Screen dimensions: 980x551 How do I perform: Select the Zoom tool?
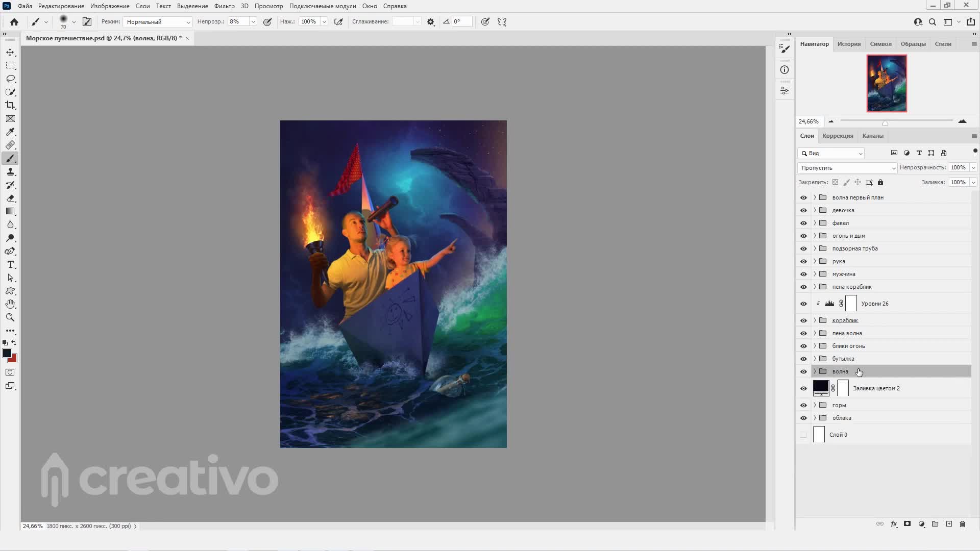[10, 317]
